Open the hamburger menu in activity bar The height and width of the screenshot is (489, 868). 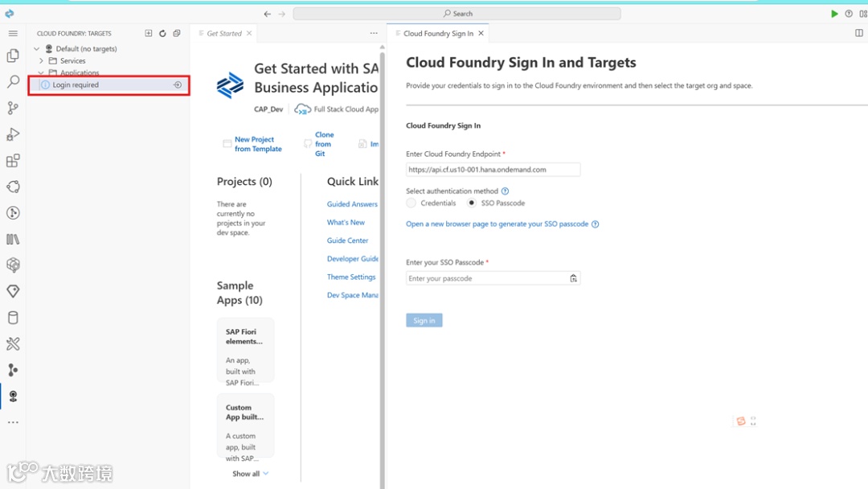[13, 34]
